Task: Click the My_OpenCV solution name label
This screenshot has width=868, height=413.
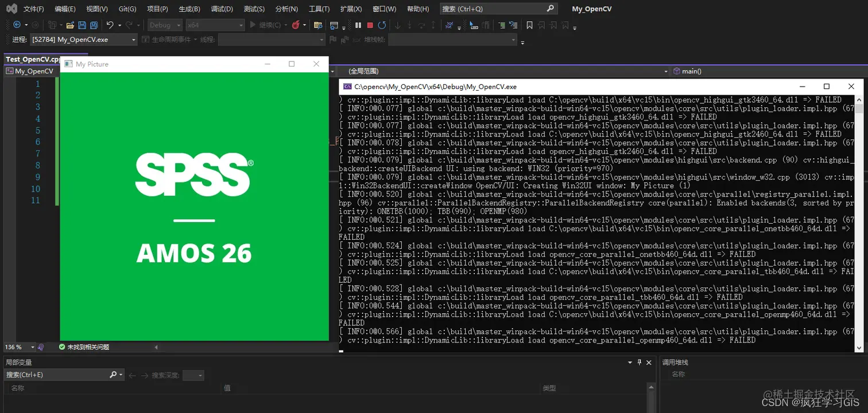Action: click(591, 9)
